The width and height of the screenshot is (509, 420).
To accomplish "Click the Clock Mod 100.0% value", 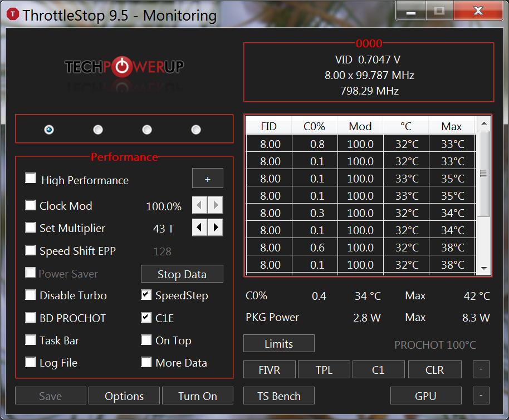I will pos(164,206).
